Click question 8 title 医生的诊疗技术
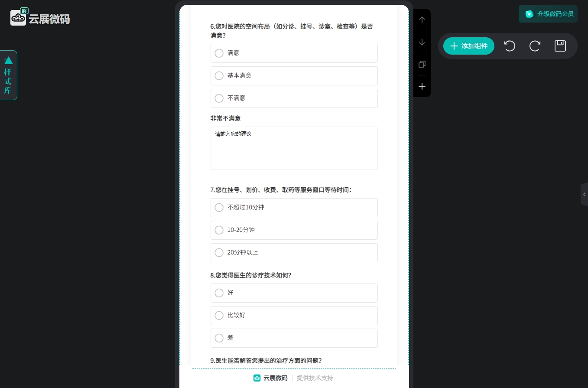588x388 pixels. (251, 275)
